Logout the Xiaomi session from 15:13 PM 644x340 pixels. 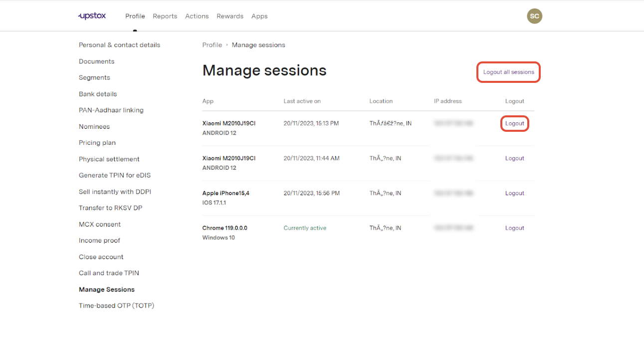point(515,123)
